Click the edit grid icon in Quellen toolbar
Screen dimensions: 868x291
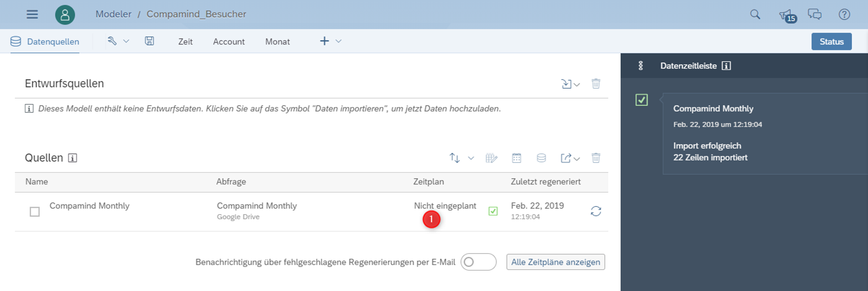point(492,158)
